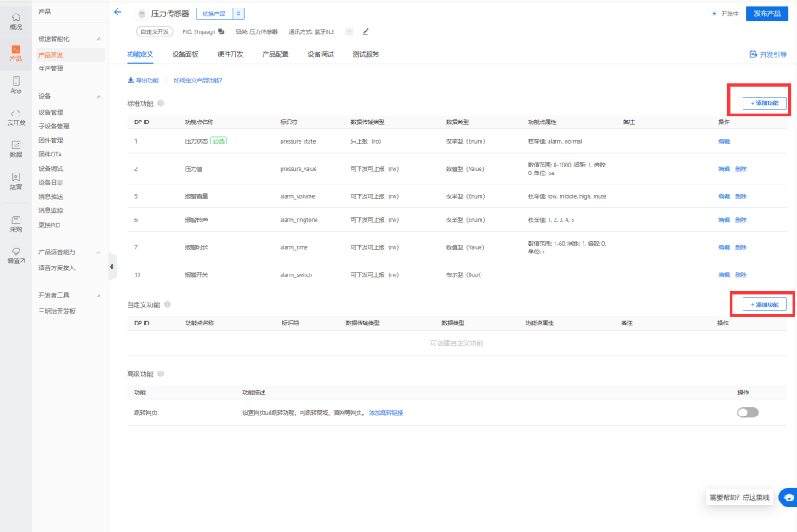Open the 运营 operations icon in the sidebar
This screenshot has width=797, height=532.
[x=16, y=181]
